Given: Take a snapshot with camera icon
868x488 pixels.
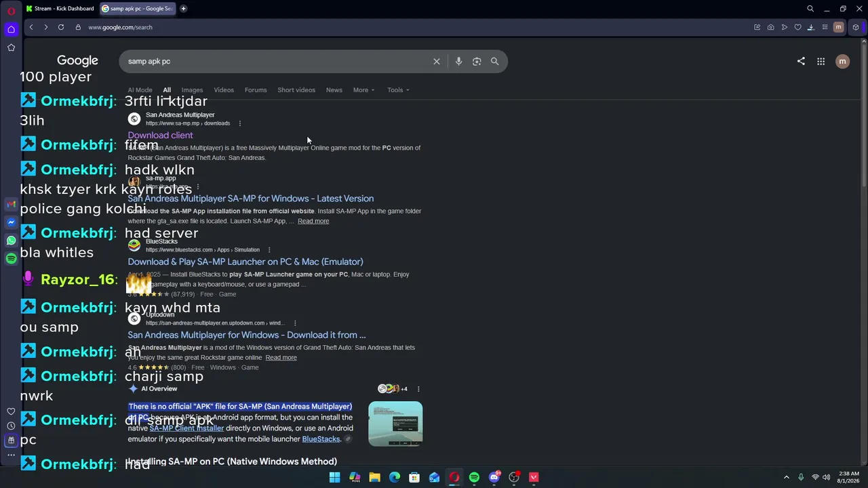Looking at the screenshot, I should tap(770, 27).
